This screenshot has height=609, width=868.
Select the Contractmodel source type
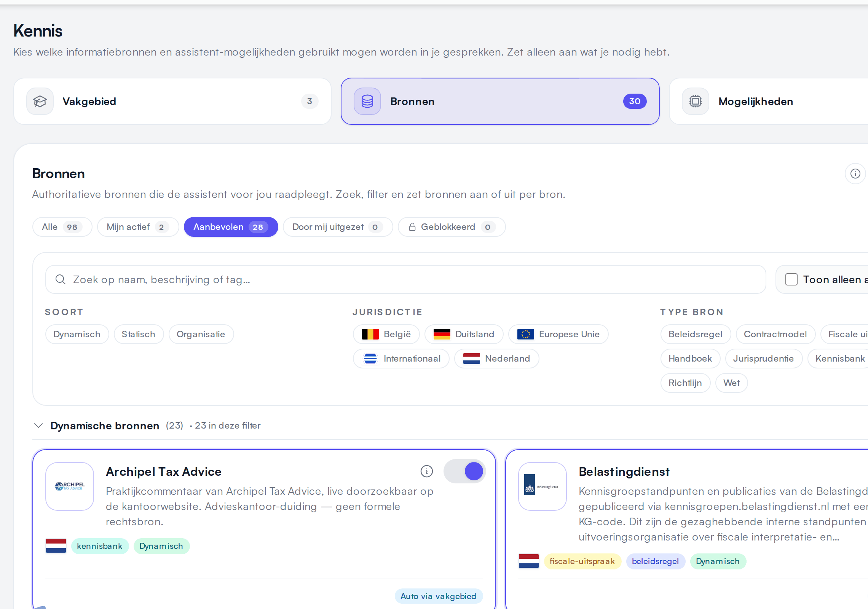click(x=775, y=334)
